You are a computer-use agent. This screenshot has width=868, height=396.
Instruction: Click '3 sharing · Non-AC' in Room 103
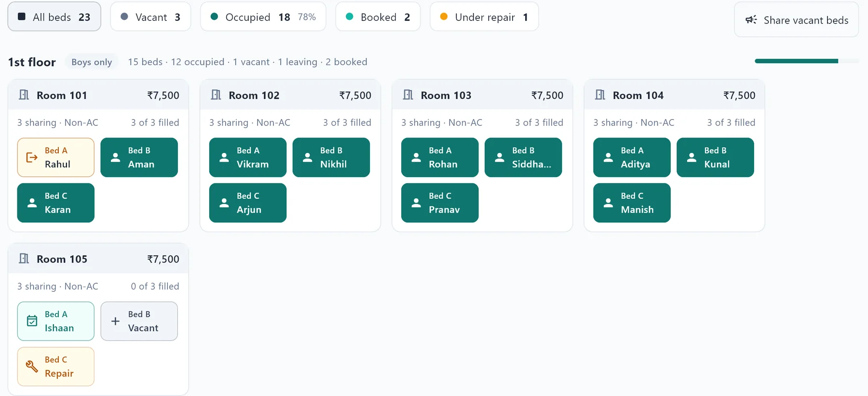[442, 123]
